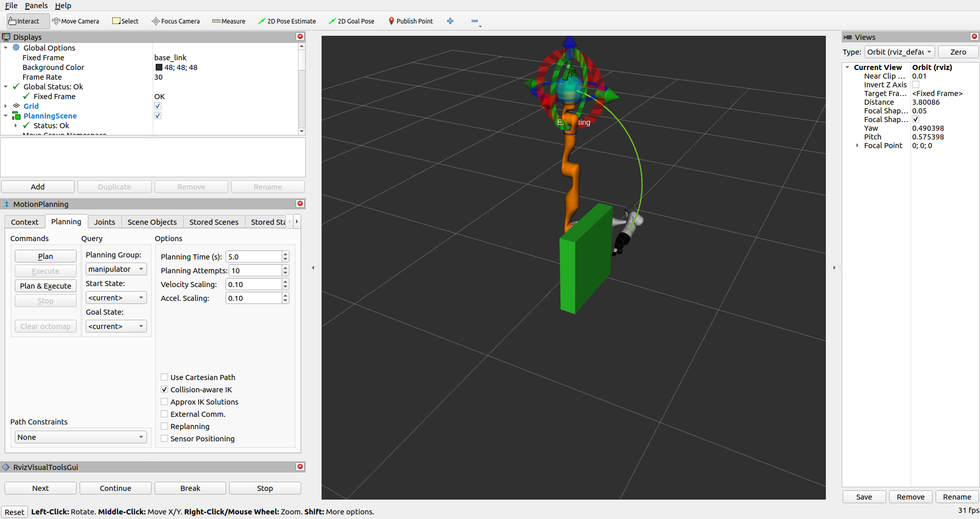The width and height of the screenshot is (980, 519).
Task: Activate the Focus Camera tool
Action: (x=176, y=21)
